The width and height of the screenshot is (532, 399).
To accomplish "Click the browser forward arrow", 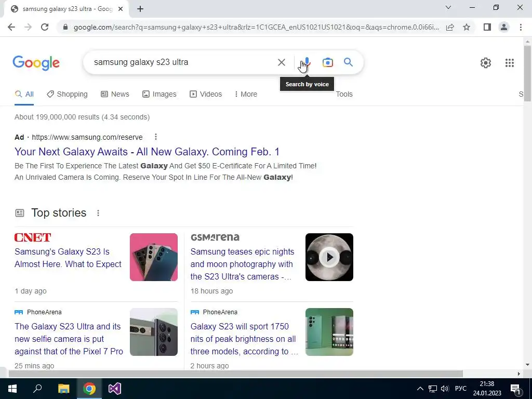I will pyautogui.click(x=28, y=27).
